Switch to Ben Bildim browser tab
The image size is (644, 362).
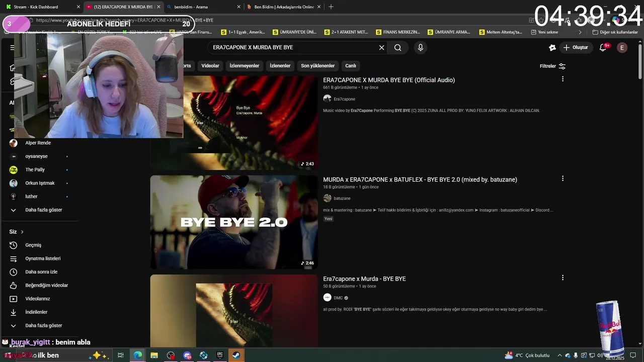pos(283,7)
